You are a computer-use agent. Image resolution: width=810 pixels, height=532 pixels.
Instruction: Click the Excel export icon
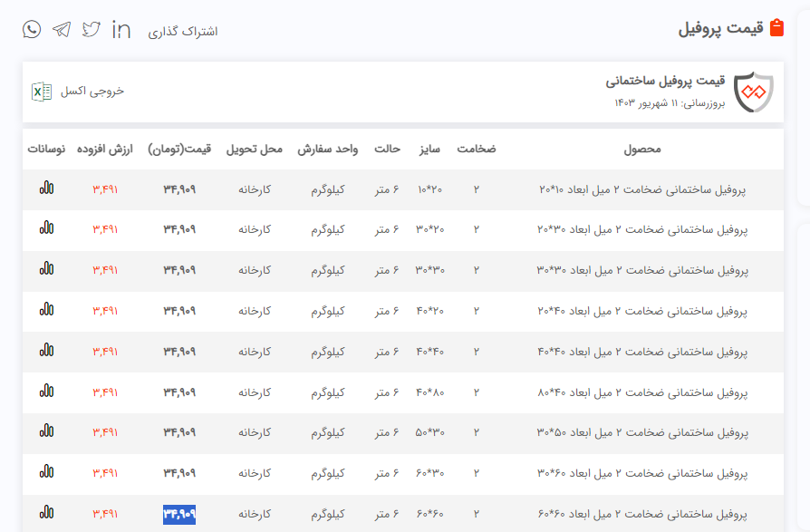pyautogui.click(x=42, y=91)
